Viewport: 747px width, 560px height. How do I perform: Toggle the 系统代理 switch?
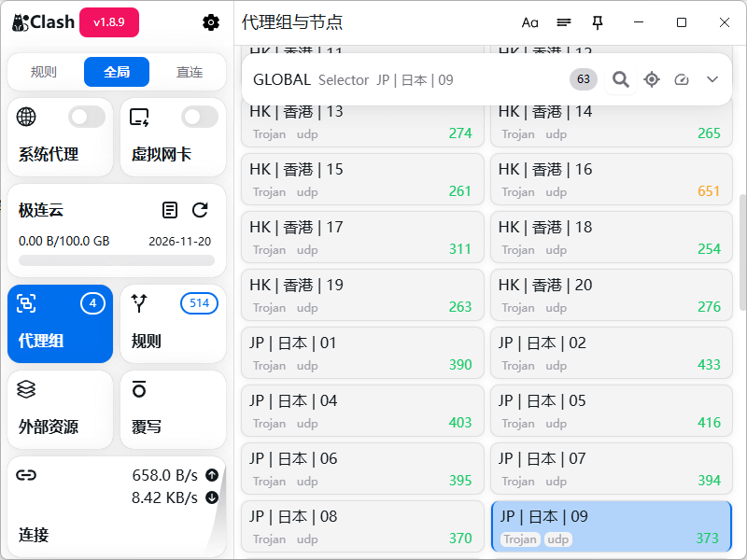pyautogui.click(x=87, y=117)
